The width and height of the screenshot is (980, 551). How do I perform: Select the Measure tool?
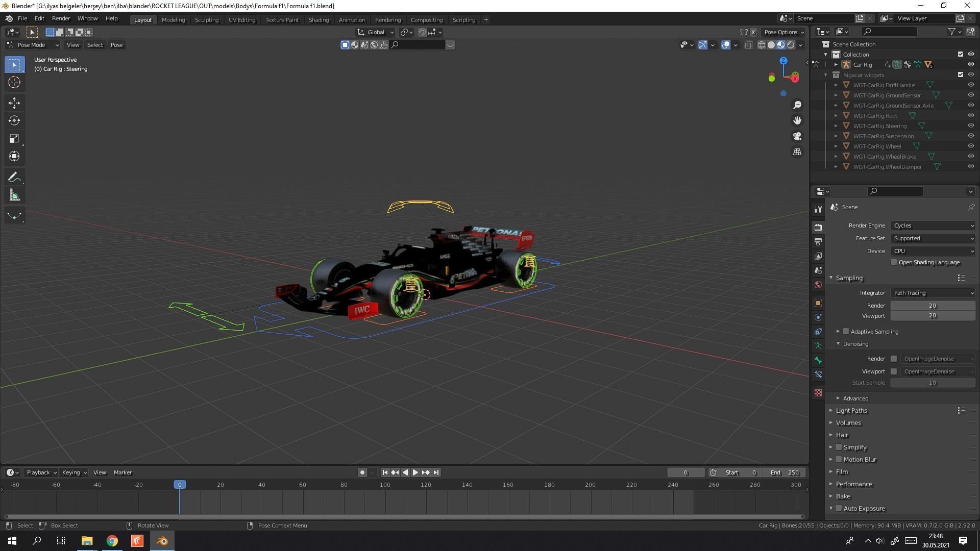pos(14,195)
